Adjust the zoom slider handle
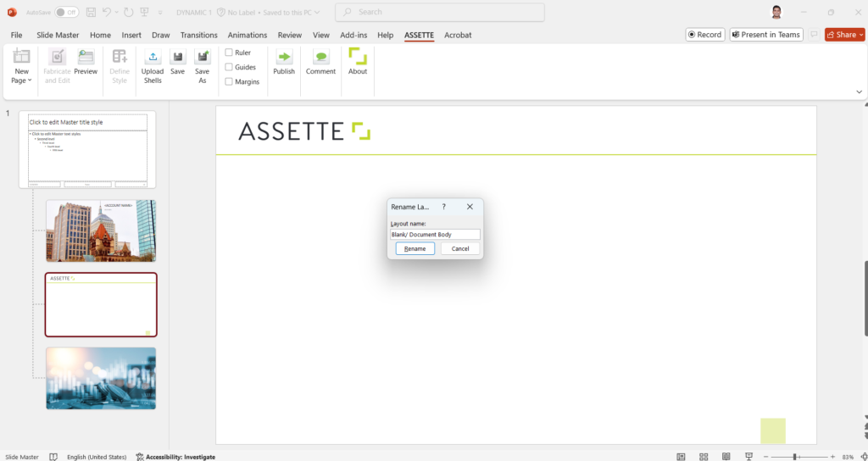The width and height of the screenshot is (868, 461). click(x=794, y=457)
